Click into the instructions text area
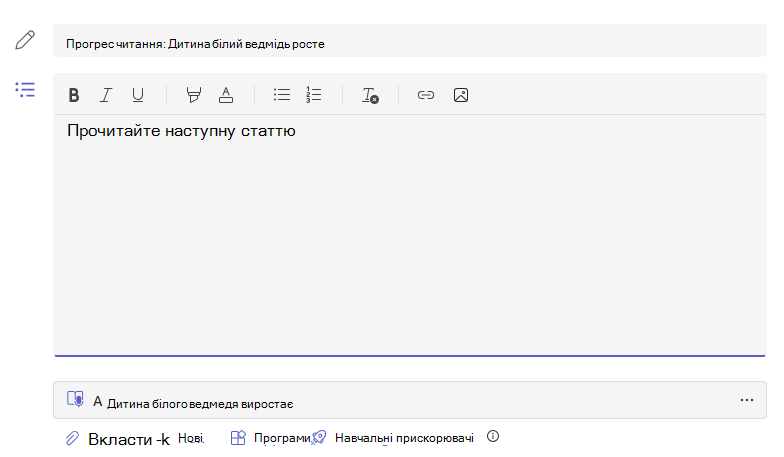Image resolution: width=784 pixels, height=457 pixels. [x=410, y=235]
